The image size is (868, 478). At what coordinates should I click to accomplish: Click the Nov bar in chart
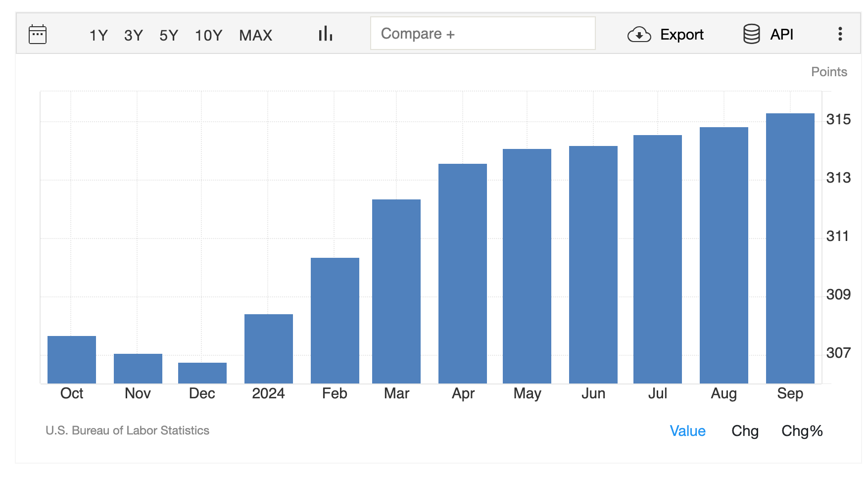tap(138, 369)
